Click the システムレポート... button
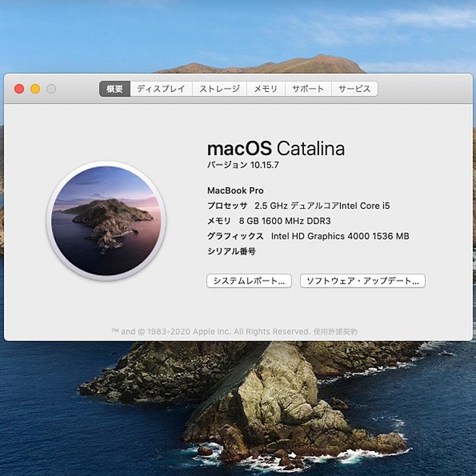This screenshot has height=476, width=476. point(249,281)
